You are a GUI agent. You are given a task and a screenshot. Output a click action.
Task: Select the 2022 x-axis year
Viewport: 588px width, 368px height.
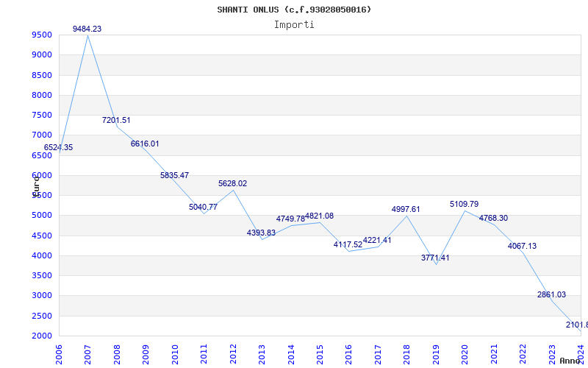click(523, 355)
